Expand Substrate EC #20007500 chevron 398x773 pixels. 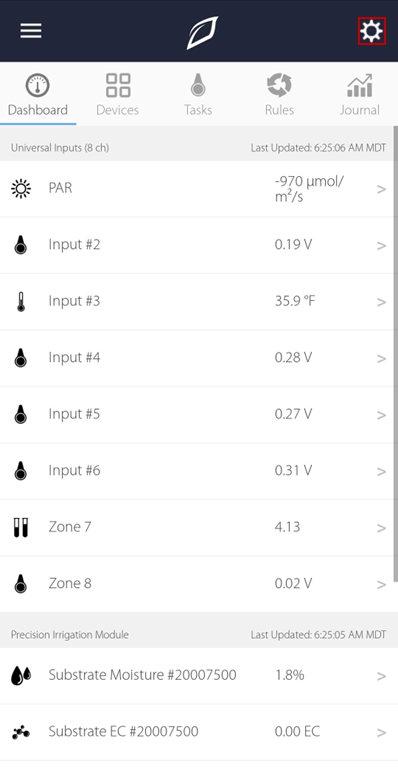click(x=381, y=733)
